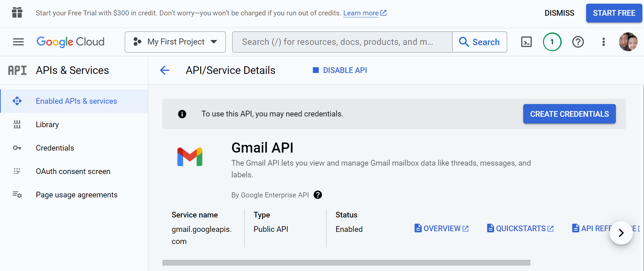Click the gift icon in trial banner
The width and height of the screenshot is (644, 271).
(x=17, y=13)
